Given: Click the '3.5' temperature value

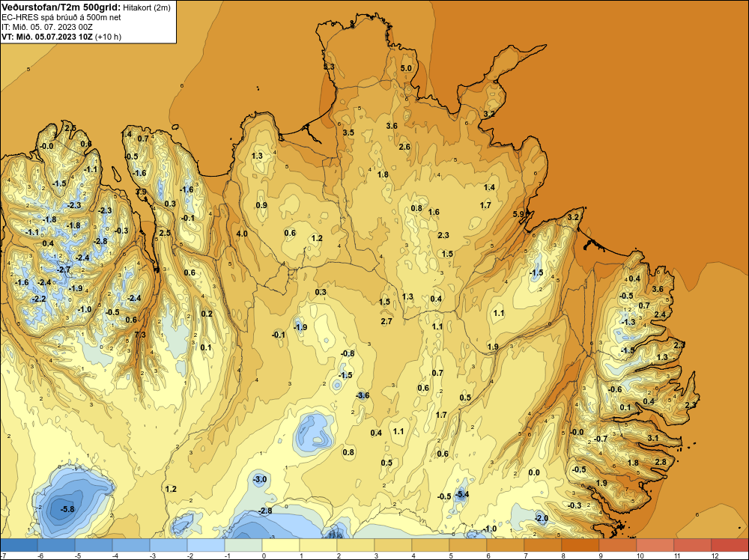Looking at the screenshot, I should click(x=348, y=133).
